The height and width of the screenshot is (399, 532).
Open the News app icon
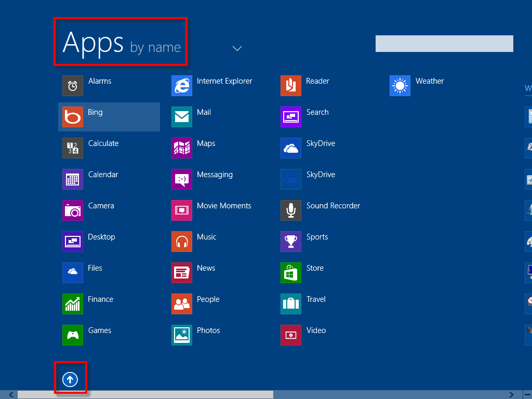coord(182,273)
